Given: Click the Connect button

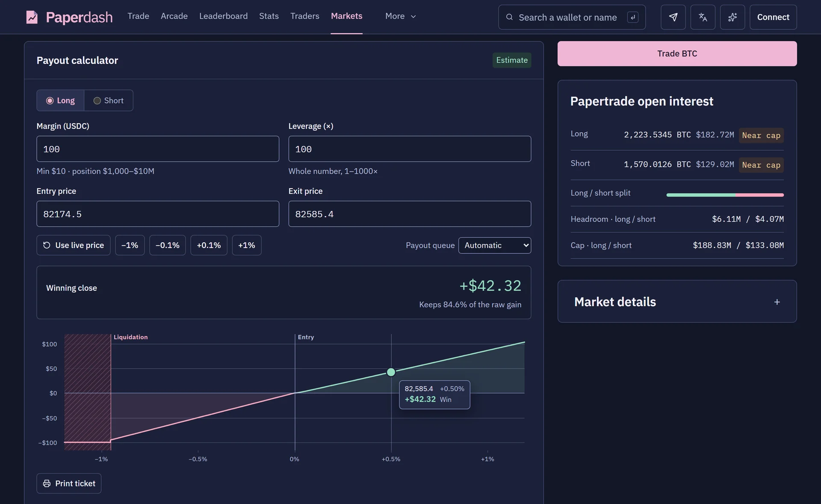Looking at the screenshot, I should (773, 17).
